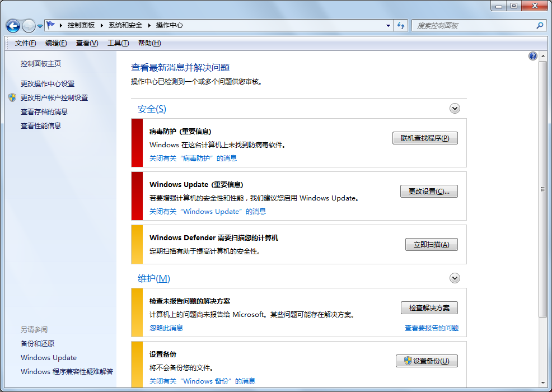Open Windows 程序兼容性疑难解答 link
Viewport: 552px width, 392px height.
[67, 372]
